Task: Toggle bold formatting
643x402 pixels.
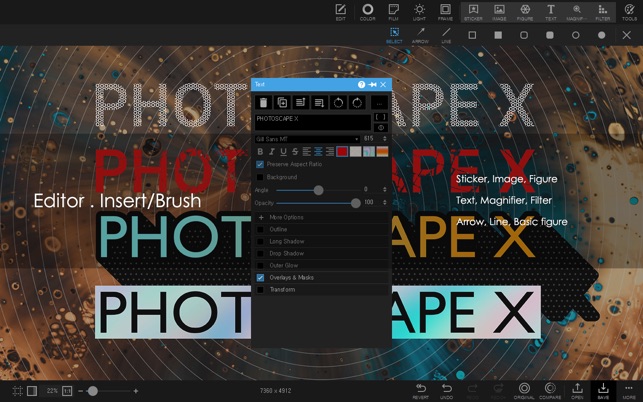Action: (x=260, y=152)
